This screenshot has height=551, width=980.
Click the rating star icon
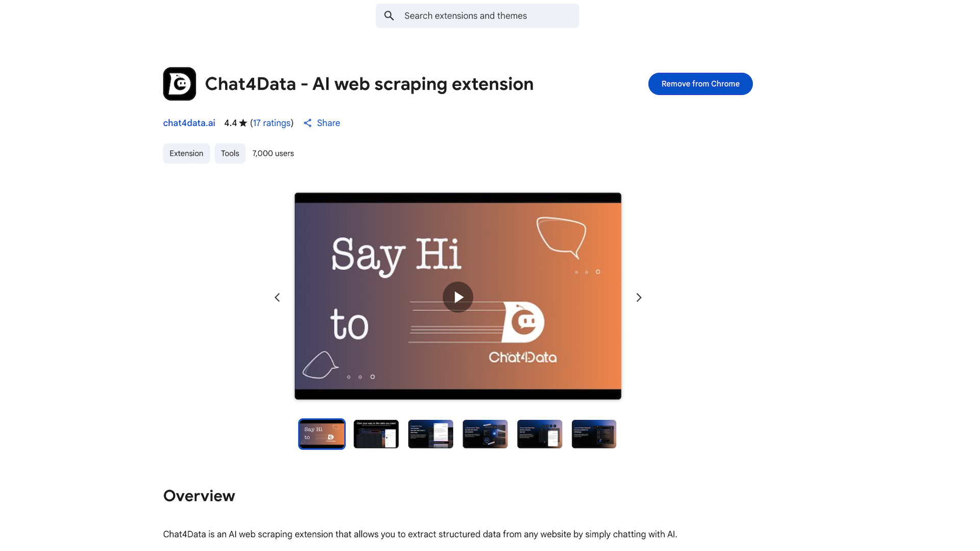point(243,123)
